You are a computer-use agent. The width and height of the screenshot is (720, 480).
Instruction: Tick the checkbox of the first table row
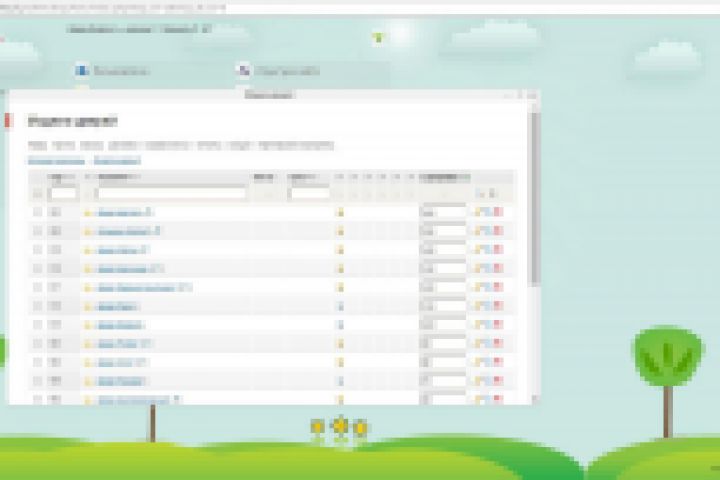tap(38, 212)
